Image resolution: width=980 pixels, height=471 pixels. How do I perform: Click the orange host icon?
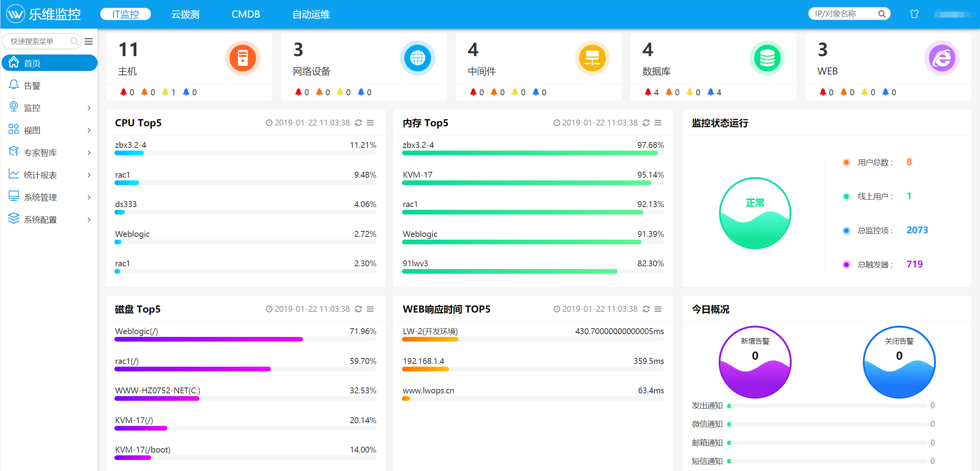click(243, 58)
